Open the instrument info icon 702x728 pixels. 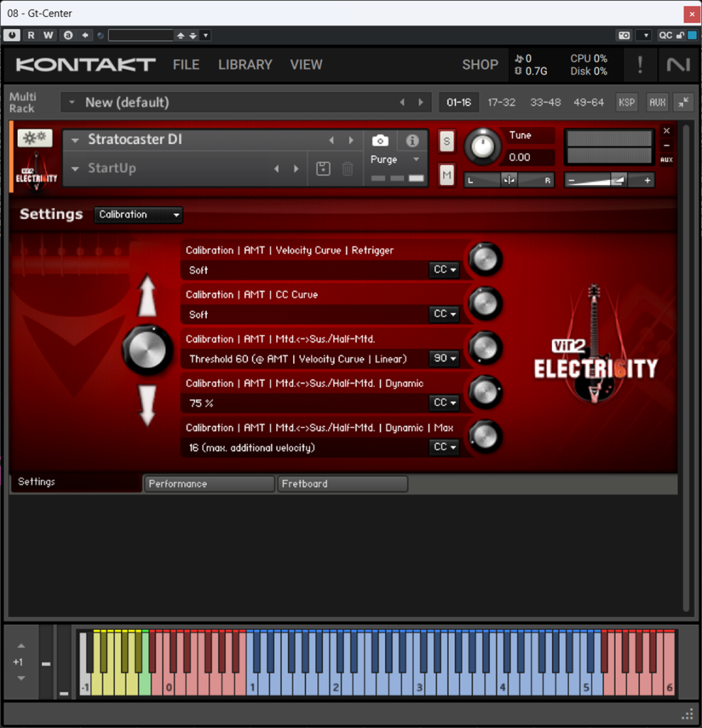coord(413,141)
